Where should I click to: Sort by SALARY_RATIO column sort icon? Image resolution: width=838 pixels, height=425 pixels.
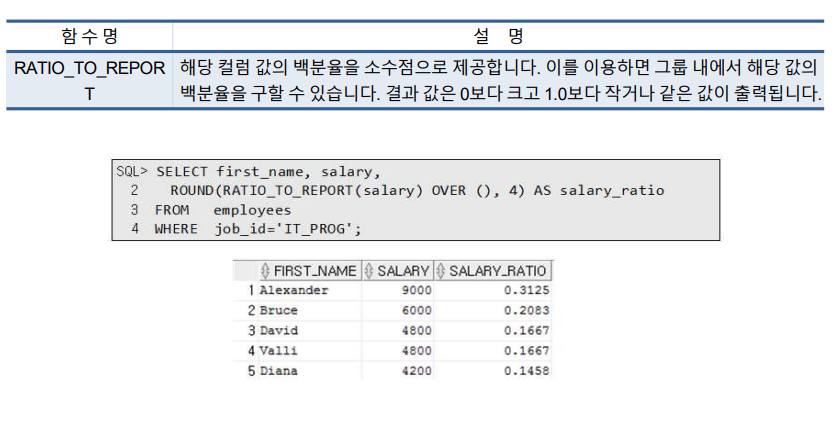[440, 271]
